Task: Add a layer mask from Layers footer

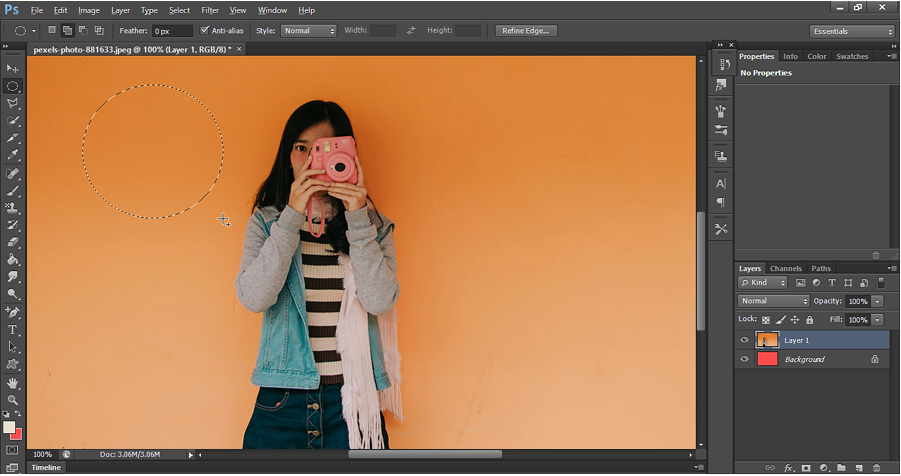Action: 806,468
